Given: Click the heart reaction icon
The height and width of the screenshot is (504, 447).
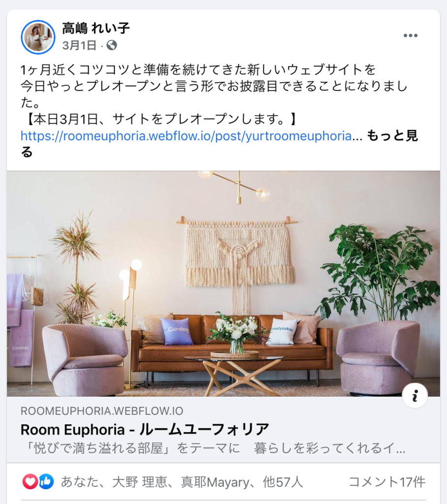Looking at the screenshot, I should 30,481.
